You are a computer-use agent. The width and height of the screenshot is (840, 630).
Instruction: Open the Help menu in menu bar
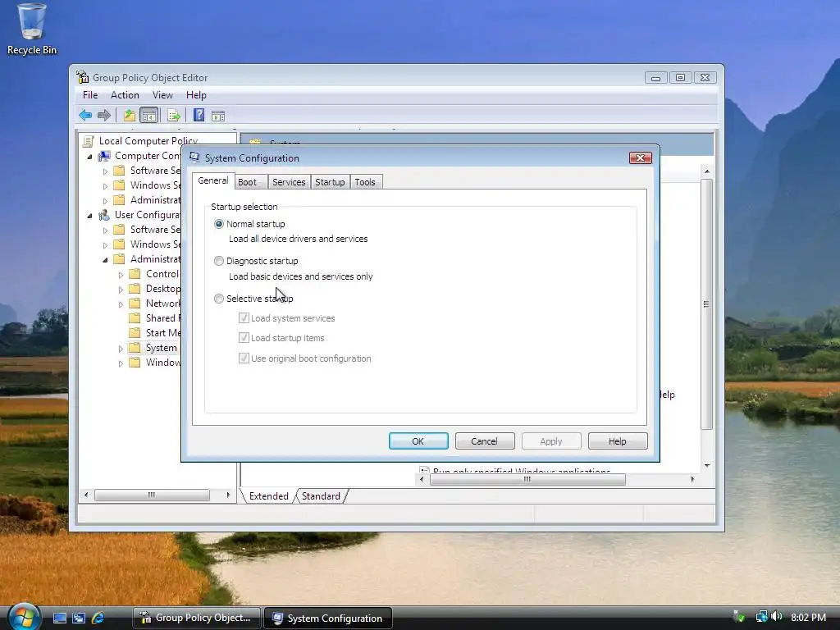tap(196, 95)
